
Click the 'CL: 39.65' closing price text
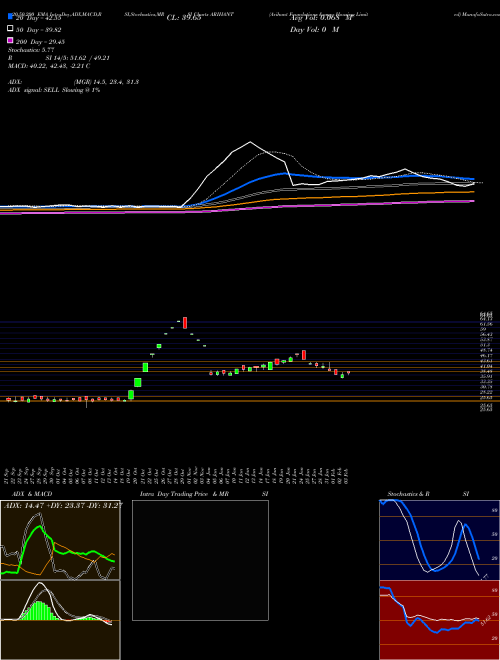coord(184,18)
